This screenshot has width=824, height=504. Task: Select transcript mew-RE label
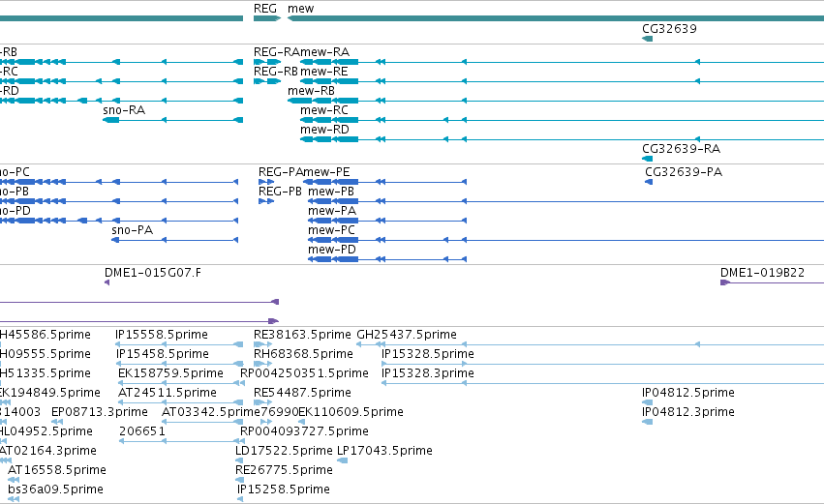(x=323, y=72)
